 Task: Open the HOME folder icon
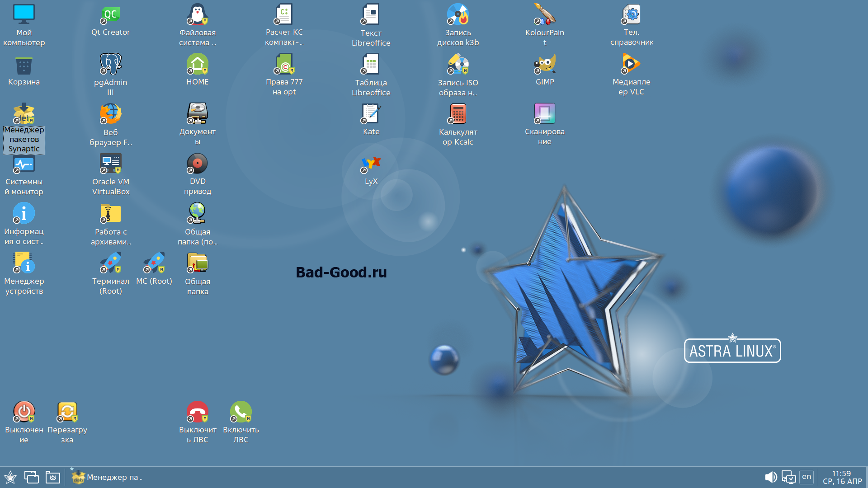[x=198, y=64]
